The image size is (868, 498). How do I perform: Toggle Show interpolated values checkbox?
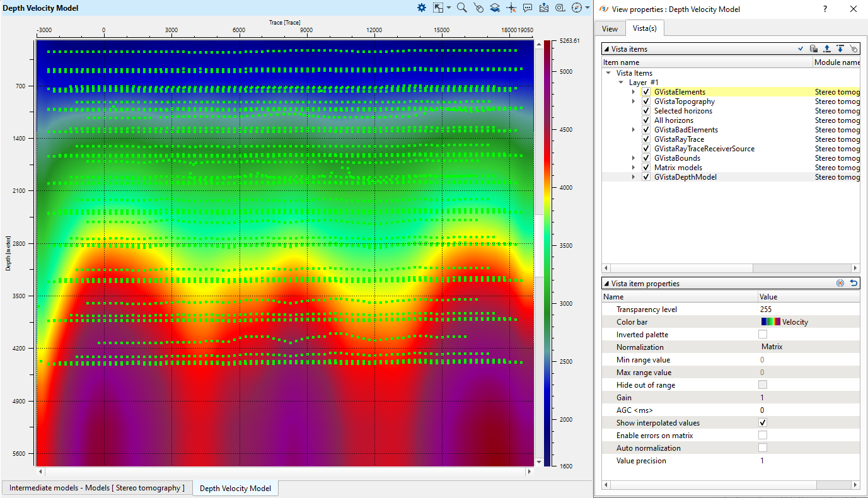click(763, 423)
